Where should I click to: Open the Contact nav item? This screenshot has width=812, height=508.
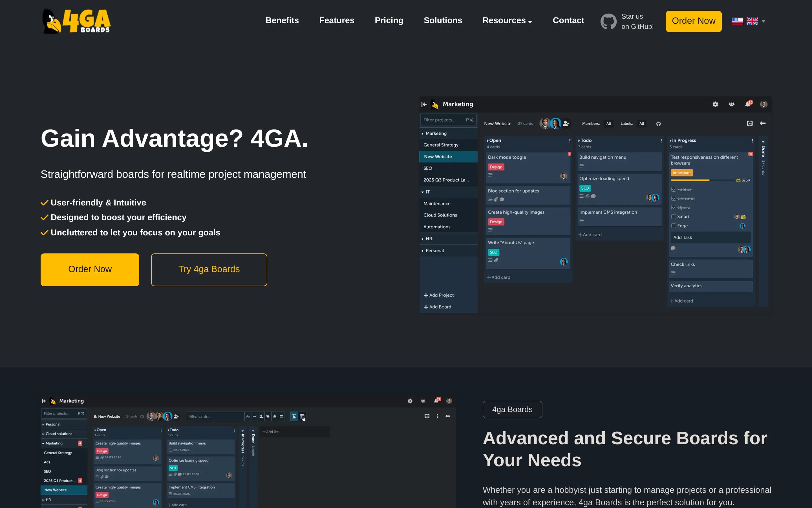568,21
